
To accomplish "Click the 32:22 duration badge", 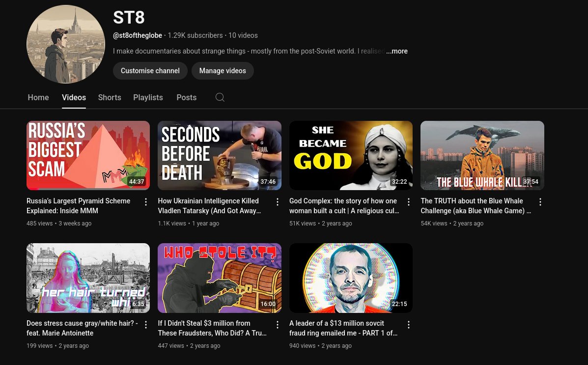I will tap(399, 182).
